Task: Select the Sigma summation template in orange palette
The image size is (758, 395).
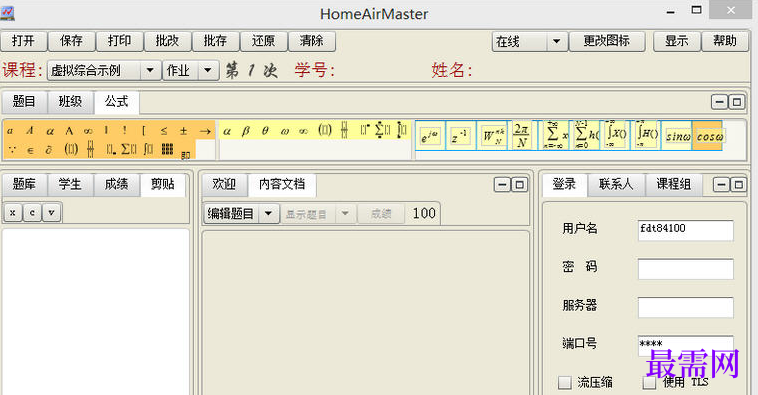Action: (129, 149)
